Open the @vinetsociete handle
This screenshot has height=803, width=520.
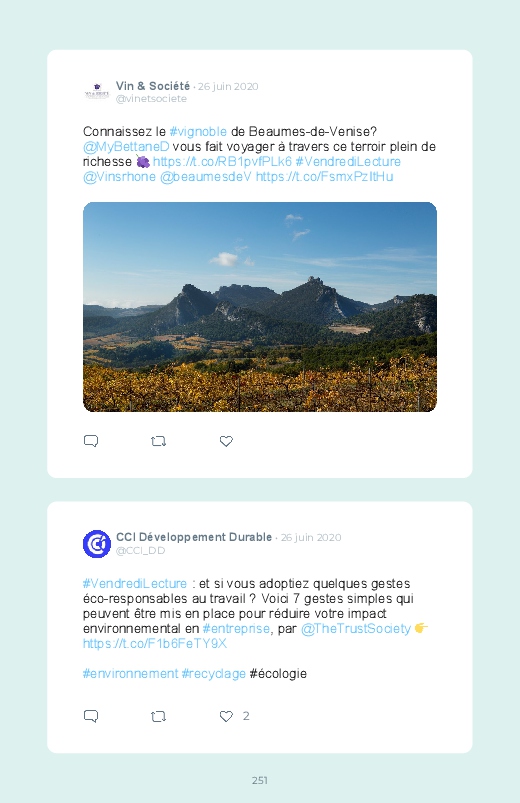(151, 99)
